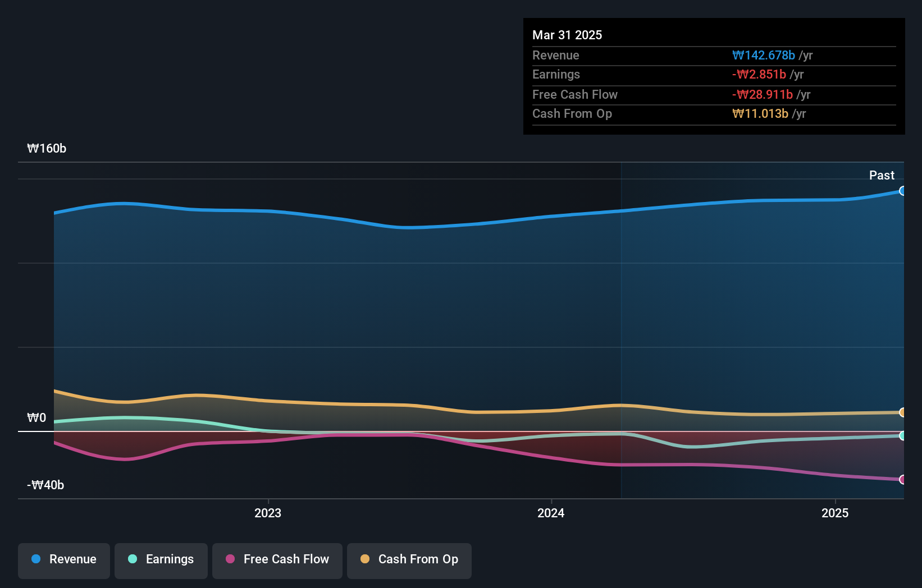Click the Past label on the chart

(882, 175)
